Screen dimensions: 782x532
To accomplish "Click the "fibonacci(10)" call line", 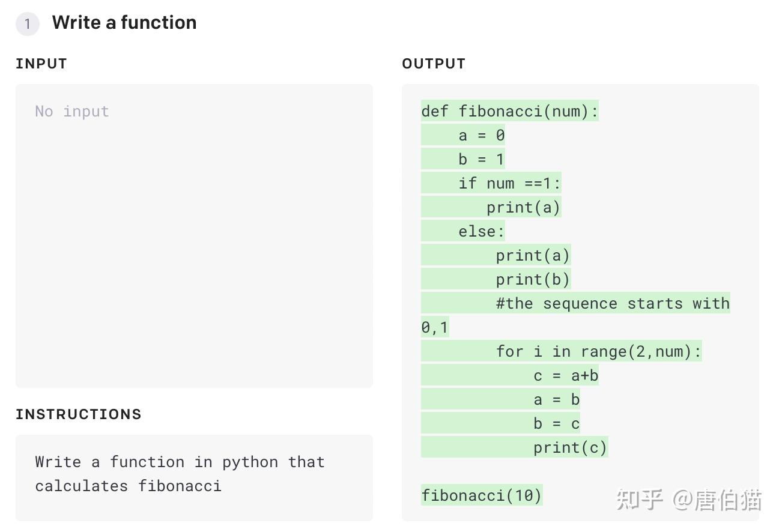I will (482, 495).
